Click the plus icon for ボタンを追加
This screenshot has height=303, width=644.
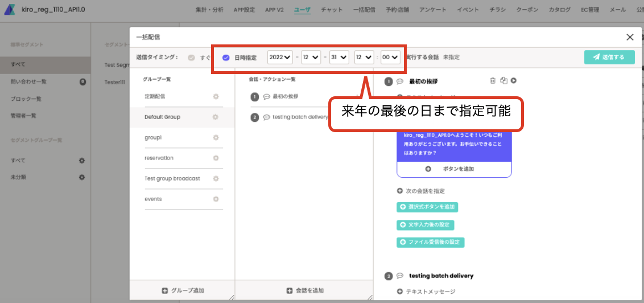pos(428,169)
